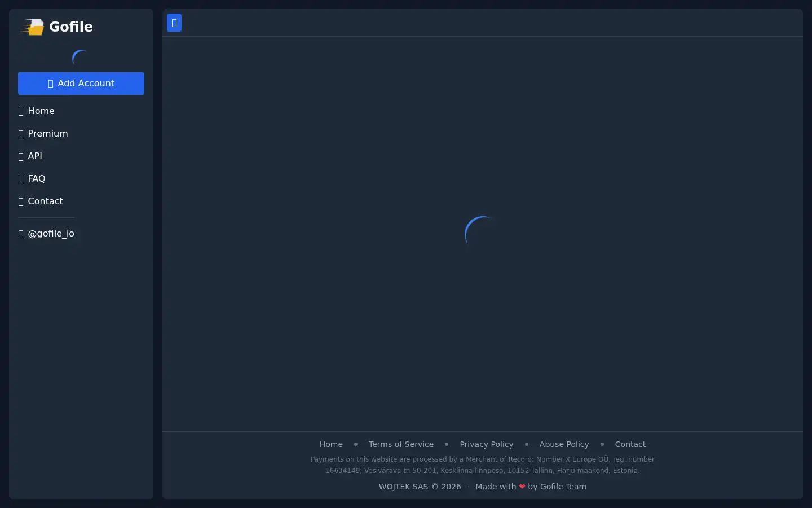Viewport: 812px width, 508px height.
Task: Click the Gofile logo icon
Action: pos(32,27)
